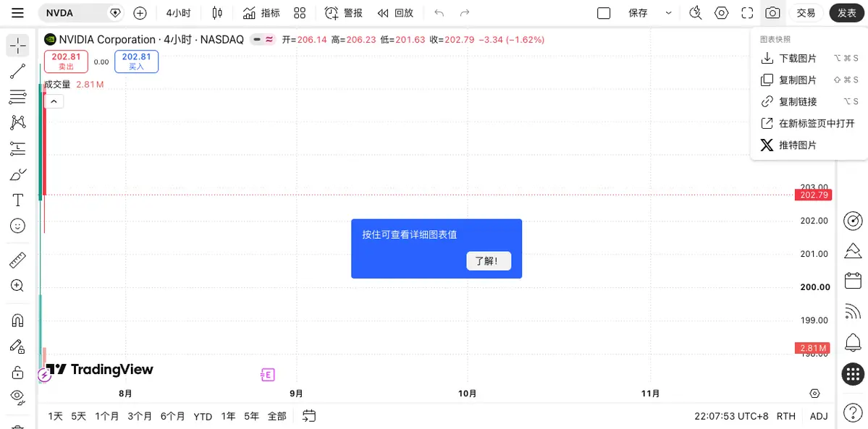The height and width of the screenshot is (429, 868).
Task: Select the ruler measure tool
Action: (x=17, y=260)
